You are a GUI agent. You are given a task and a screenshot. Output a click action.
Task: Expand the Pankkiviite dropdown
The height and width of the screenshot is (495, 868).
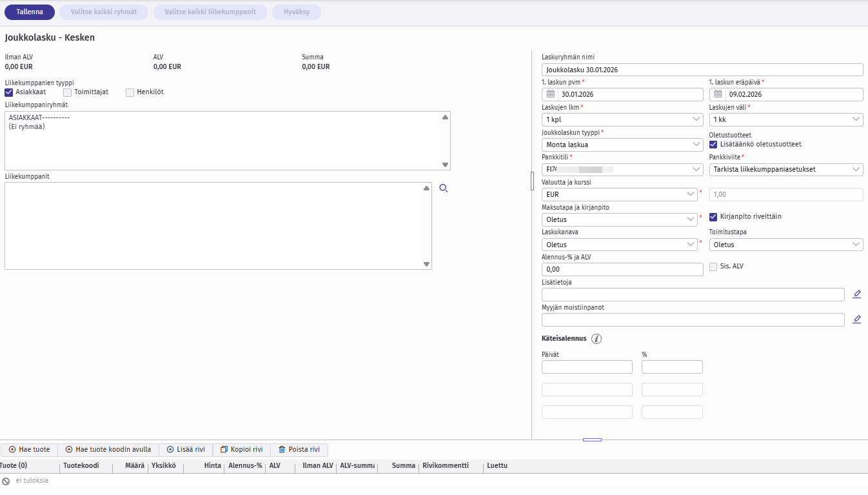point(785,170)
